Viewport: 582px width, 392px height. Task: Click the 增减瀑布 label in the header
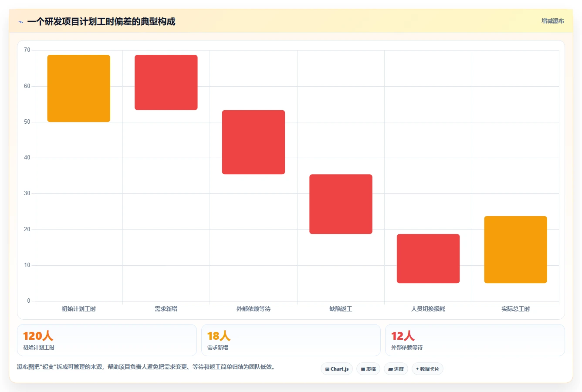tap(552, 21)
